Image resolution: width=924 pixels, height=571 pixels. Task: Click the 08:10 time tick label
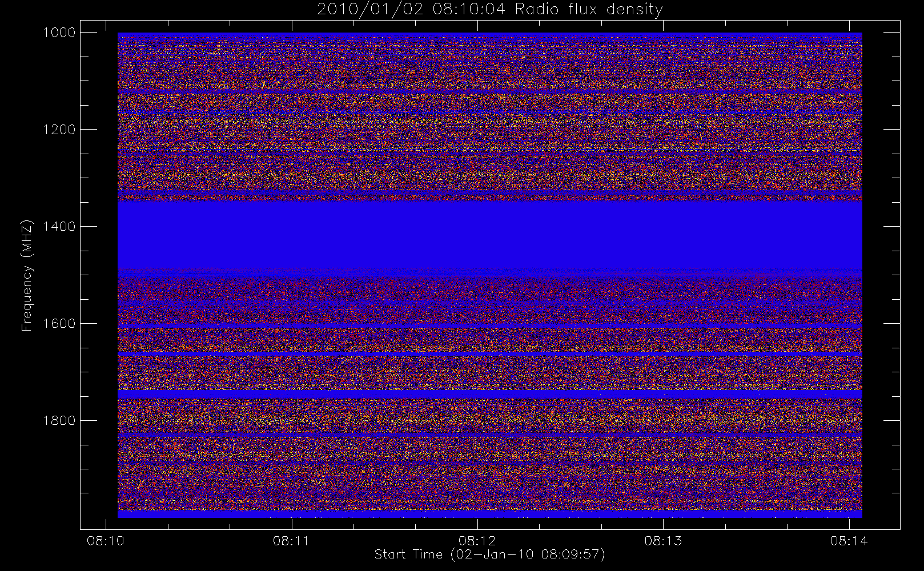point(105,541)
